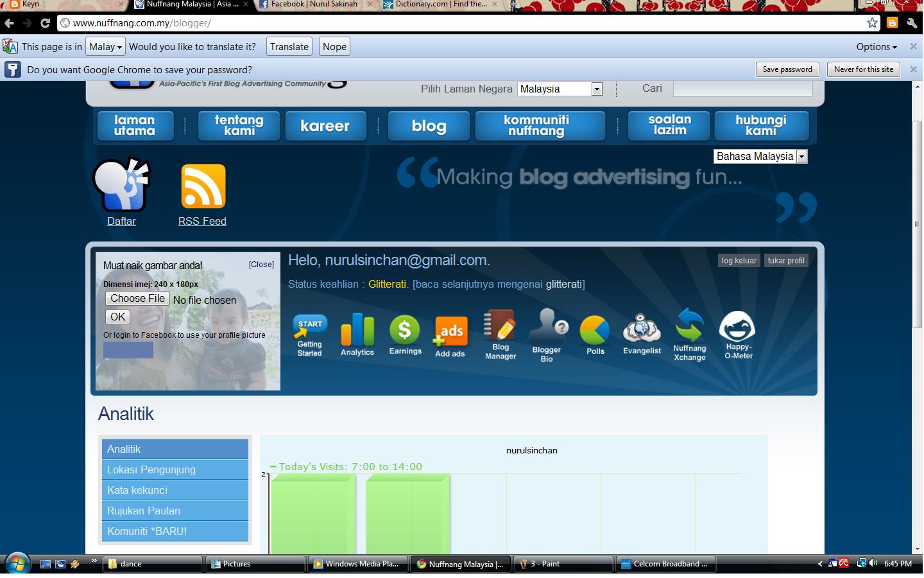Select Kata kekunci in the sidebar
Image resolution: width=924 pixels, height=578 pixels.
(175, 490)
